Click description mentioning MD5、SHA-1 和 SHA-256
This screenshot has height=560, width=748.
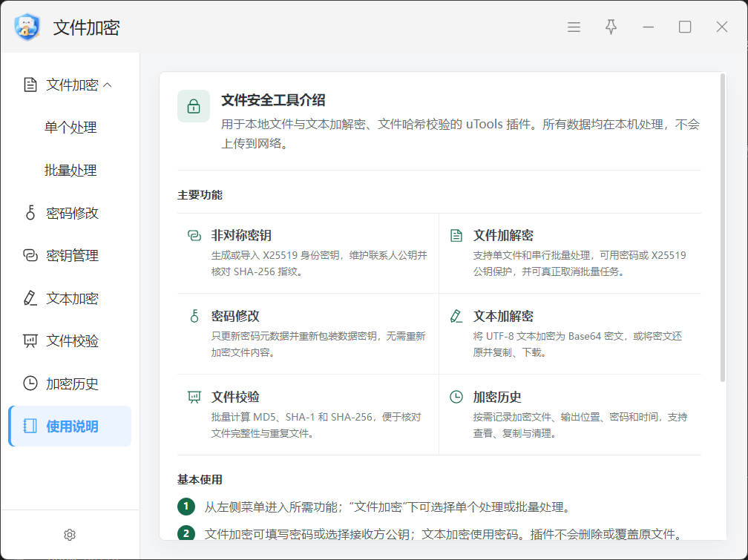click(317, 425)
